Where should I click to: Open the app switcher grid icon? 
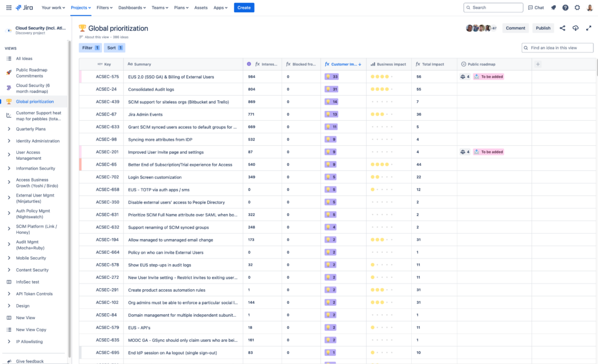(9, 8)
